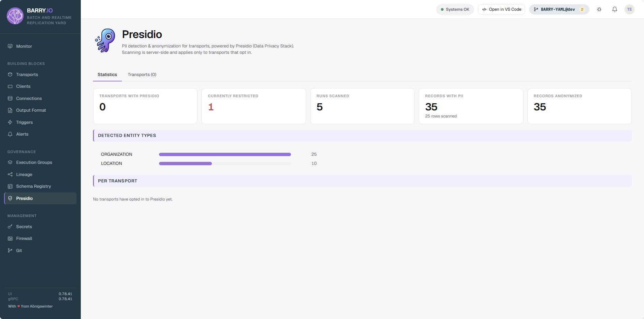Click the Presidio octopus mascot image
The width and height of the screenshot is (644, 319).
click(105, 40)
